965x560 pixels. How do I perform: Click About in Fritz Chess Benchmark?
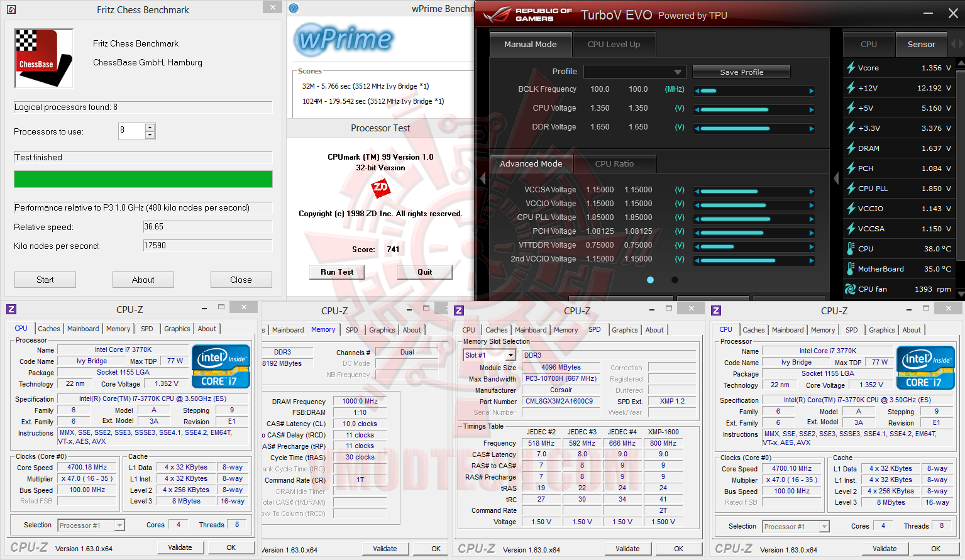(x=143, y=280)
